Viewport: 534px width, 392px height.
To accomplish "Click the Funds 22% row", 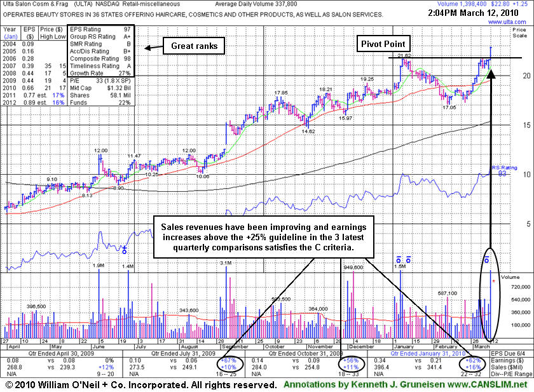I will click(100, 103).
